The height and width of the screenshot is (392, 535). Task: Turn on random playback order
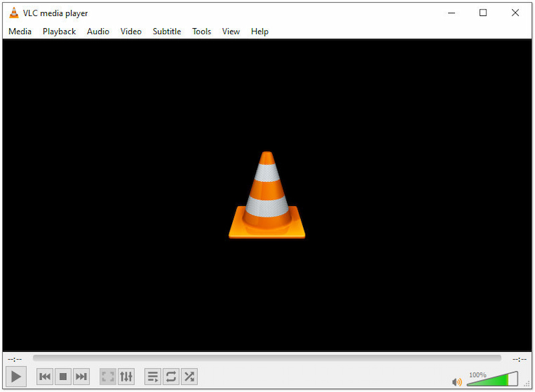pos(189,376)
